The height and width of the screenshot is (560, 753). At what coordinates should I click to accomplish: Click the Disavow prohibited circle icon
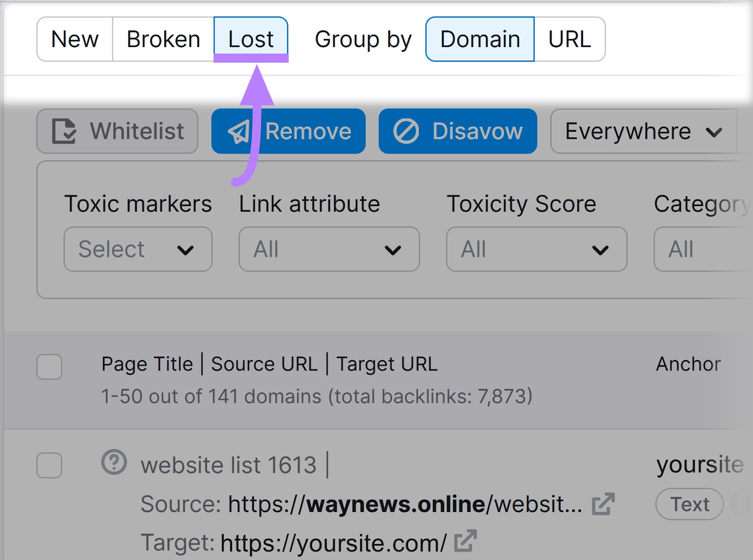pyautogui.click(x=406, y=131)
